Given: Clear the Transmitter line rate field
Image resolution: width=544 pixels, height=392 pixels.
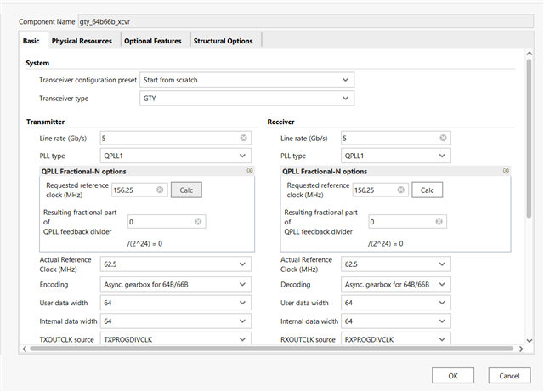Looking at the screenshot, I should pyautogui.click(x=244, y=139).
